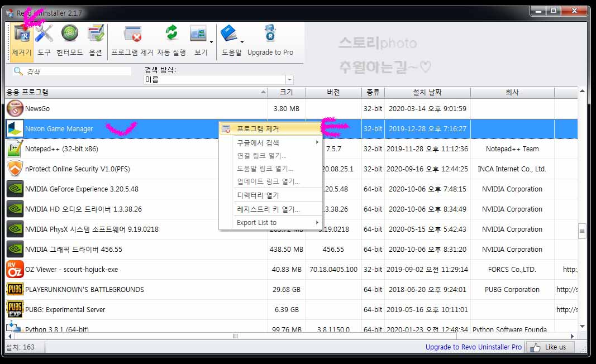Click Upgrade to Revo Uninstaller Pro link

[x=473, y=347]
